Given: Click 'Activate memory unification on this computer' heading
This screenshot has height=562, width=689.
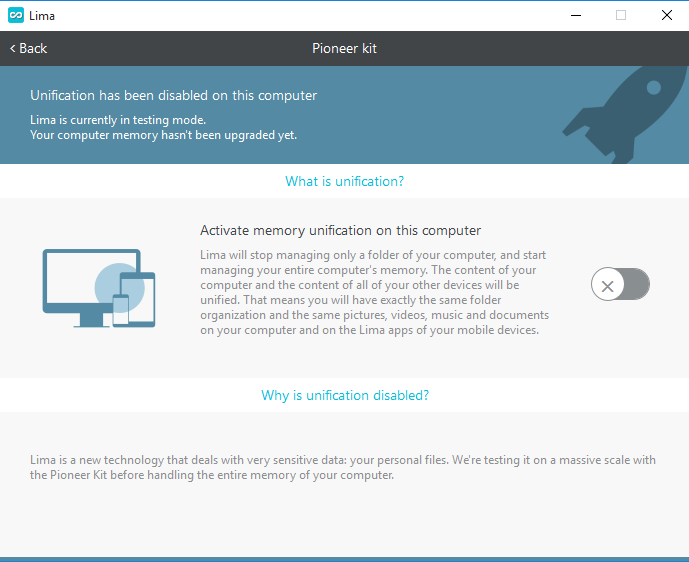Looking at the screenshot, I should coord(341,230).
